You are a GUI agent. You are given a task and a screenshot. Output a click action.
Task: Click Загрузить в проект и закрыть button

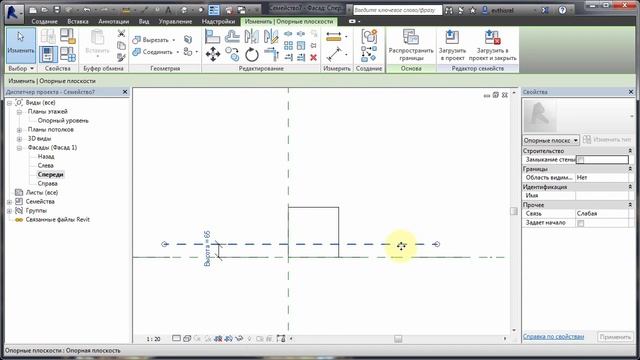click(x=492, y=46)
